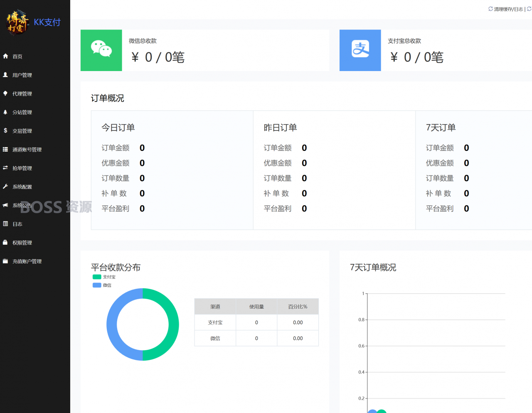This screenshot has width=532, height=413.
Task: Click 补单数 label under 昨日订单
Action: coord(276,193)
